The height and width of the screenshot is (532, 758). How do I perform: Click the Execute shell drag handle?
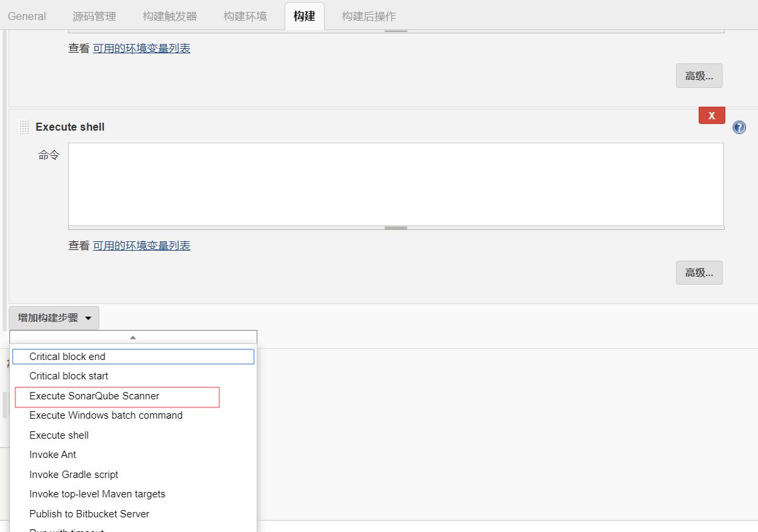tap(23, 126)
